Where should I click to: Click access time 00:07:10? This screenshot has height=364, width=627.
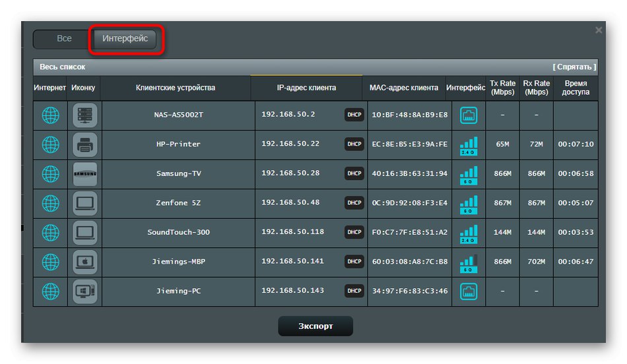(576, 144)
